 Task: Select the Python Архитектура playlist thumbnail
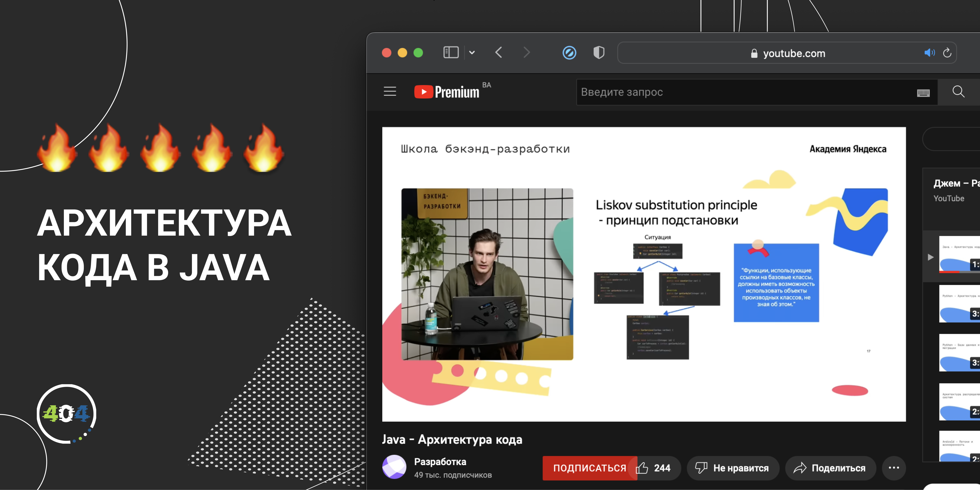point(959,304)
